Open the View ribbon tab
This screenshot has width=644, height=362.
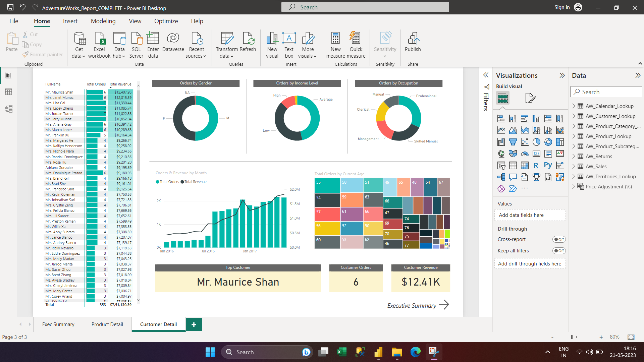[135, 21]
